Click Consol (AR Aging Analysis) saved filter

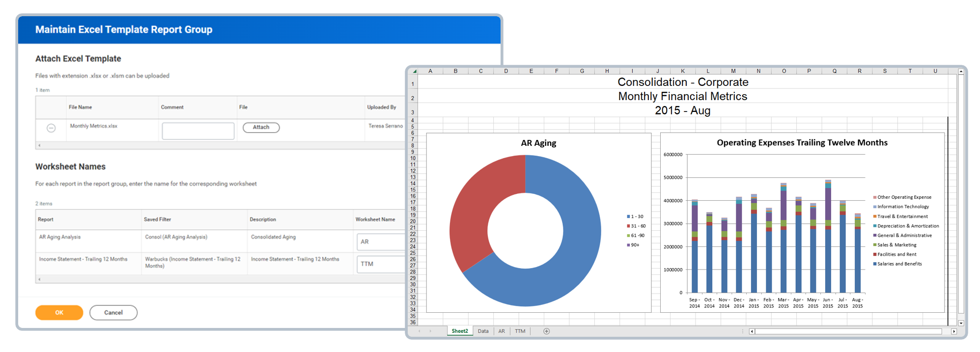(176, 237)
